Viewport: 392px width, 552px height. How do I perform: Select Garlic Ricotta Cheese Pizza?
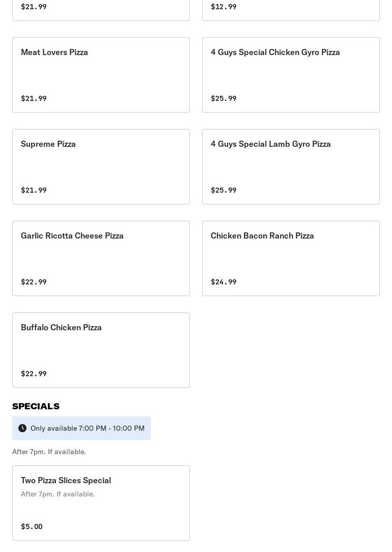101,258
